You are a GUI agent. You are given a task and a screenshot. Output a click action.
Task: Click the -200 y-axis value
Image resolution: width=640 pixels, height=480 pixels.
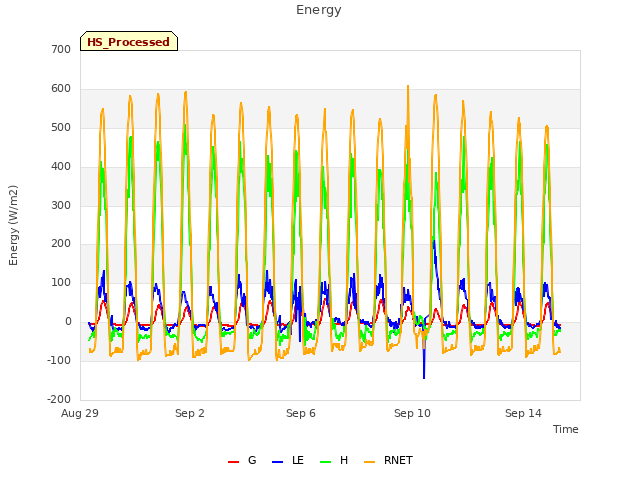(59, 399)
